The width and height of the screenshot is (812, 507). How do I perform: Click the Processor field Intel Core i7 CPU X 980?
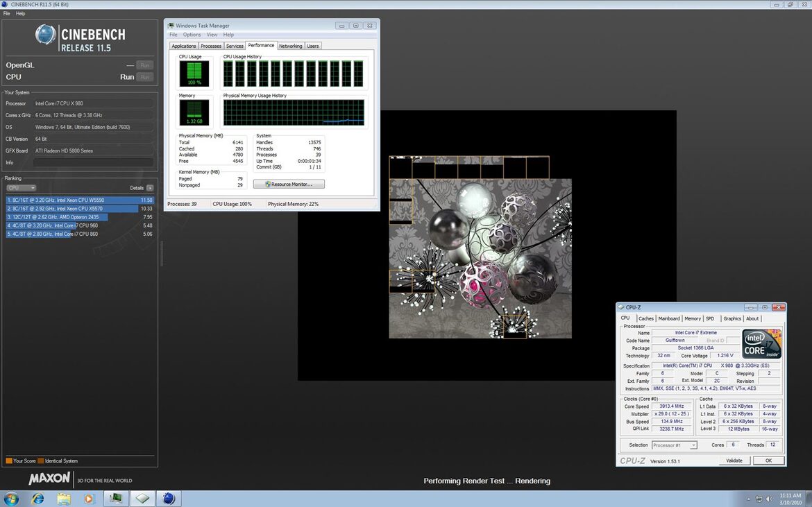click(x=93, y=103)
